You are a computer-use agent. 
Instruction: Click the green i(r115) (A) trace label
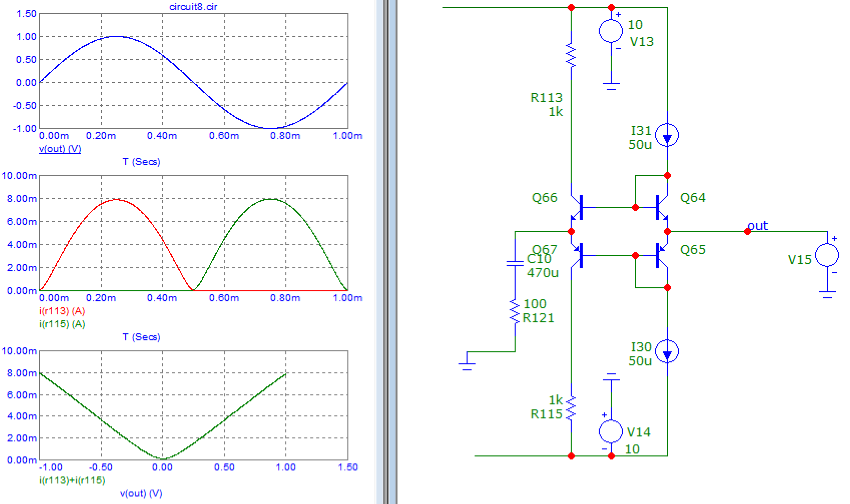(x=62, y=324)
